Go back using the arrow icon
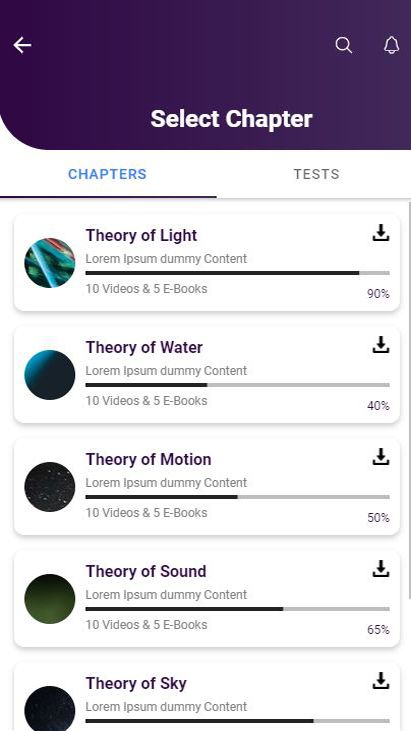411x731 pixels. 22,45
